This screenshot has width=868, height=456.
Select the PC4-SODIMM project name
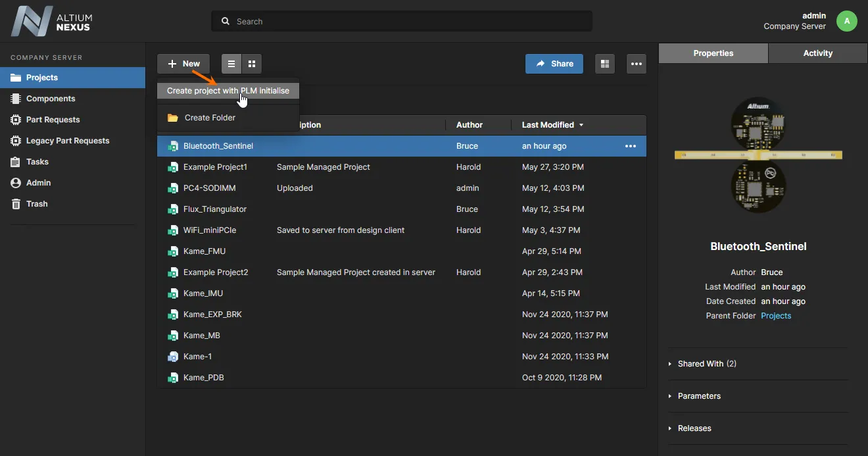click(210, 188)
